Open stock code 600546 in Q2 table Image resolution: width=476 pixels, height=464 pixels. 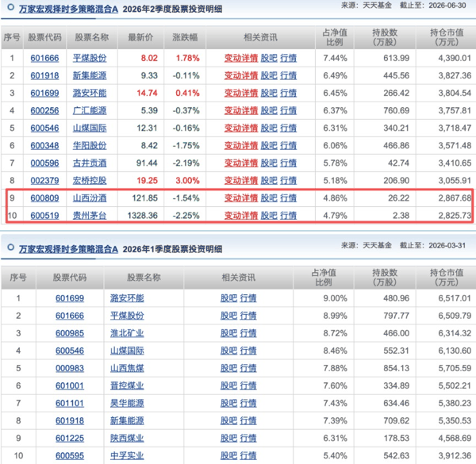coord(44,128)
